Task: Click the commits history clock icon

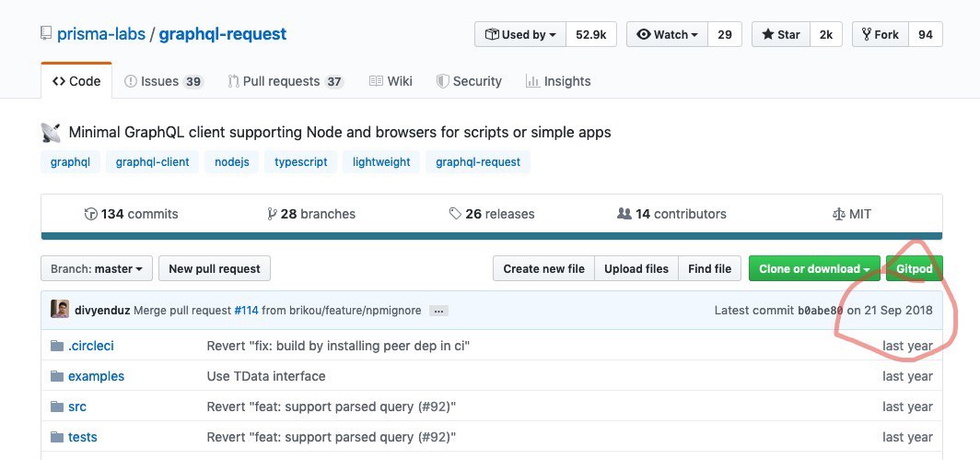Action: coord(90,214)
